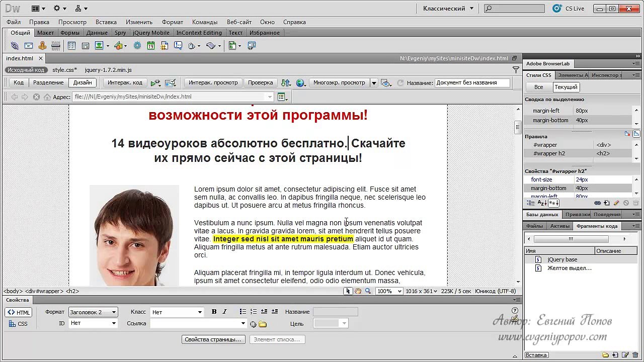Image resolution: width=644 pixels, height=362 pixels.
Task: Click the Название document title field
Action: pyautogui.click(x=472, y=83)
